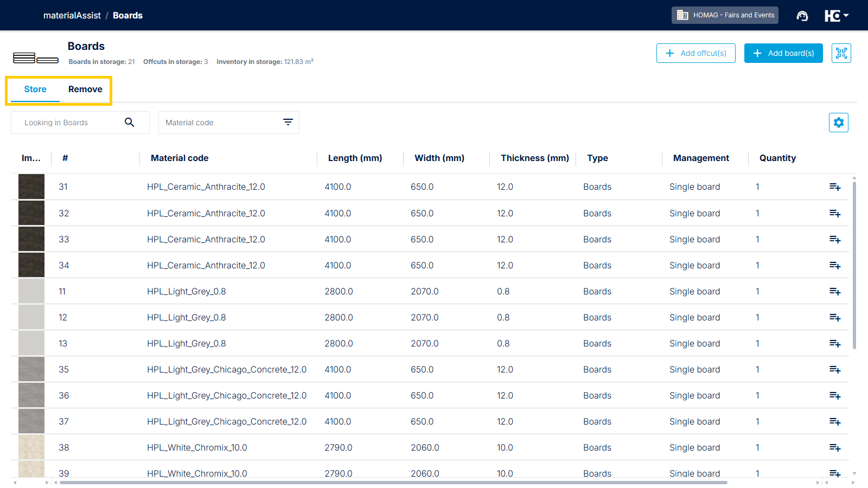Sort by Management column header

701,158
